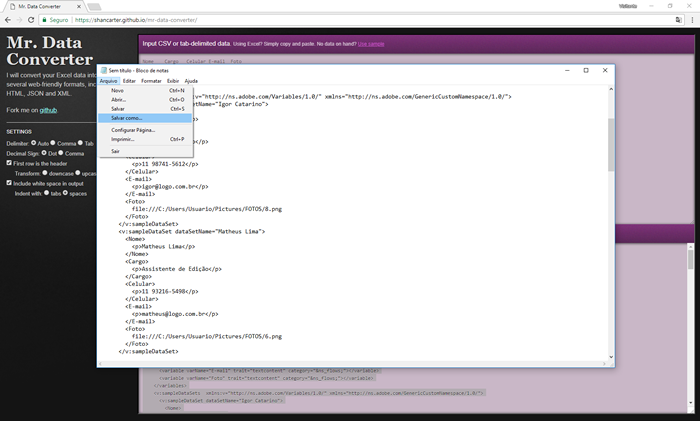Click the Mr. Data Converter page title

tap(50, 51)
